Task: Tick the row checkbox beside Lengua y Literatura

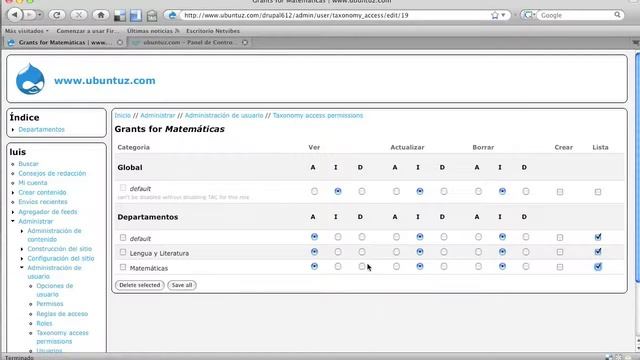Action: point(123,252)
